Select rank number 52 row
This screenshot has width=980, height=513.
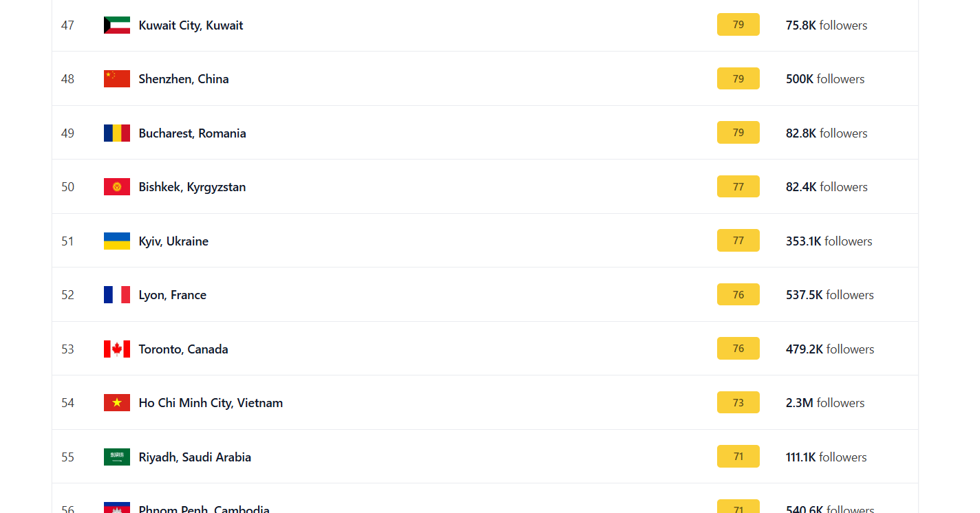click(x=67, y=295)
